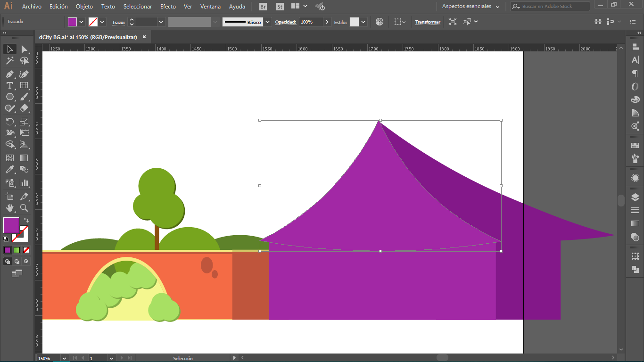
Task: Select the Type tool
Action: pos(10,85)
